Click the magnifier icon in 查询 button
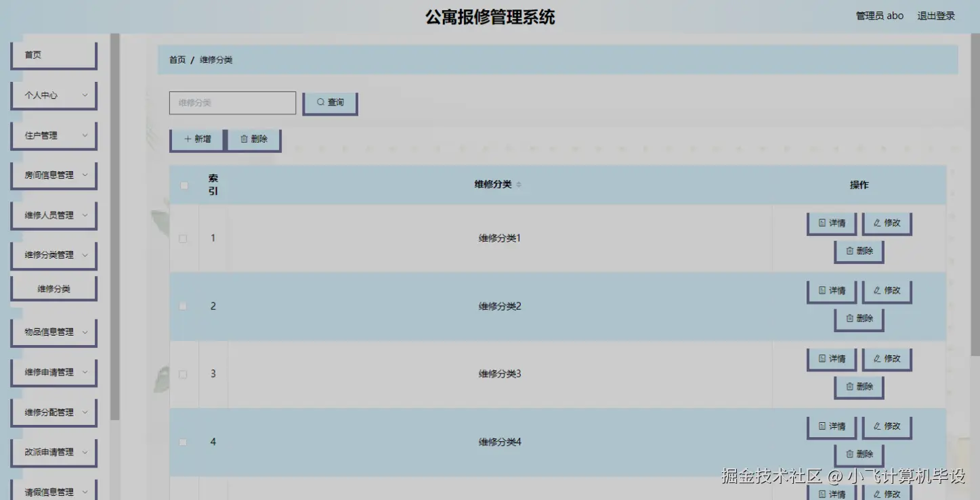 point(320,102)
